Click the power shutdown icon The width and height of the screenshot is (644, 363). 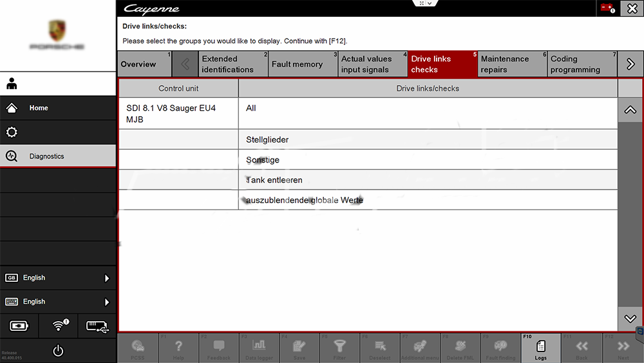(59, 351)
